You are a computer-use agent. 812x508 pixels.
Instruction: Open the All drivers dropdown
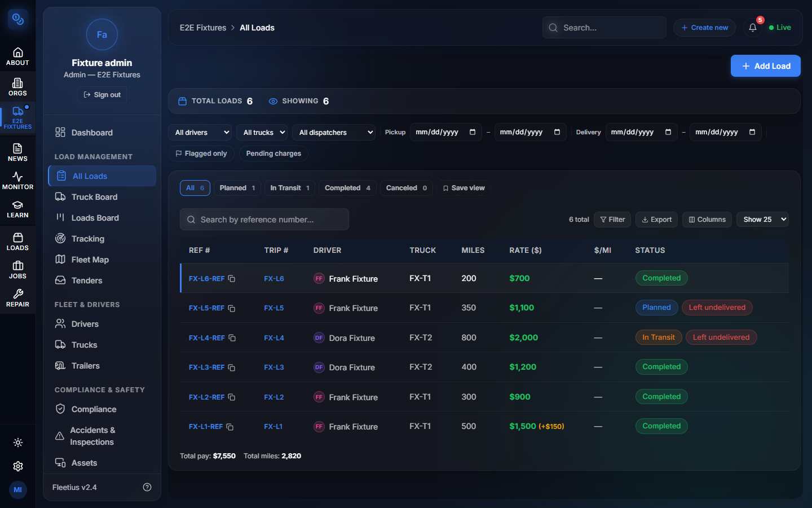click(200, 133)
